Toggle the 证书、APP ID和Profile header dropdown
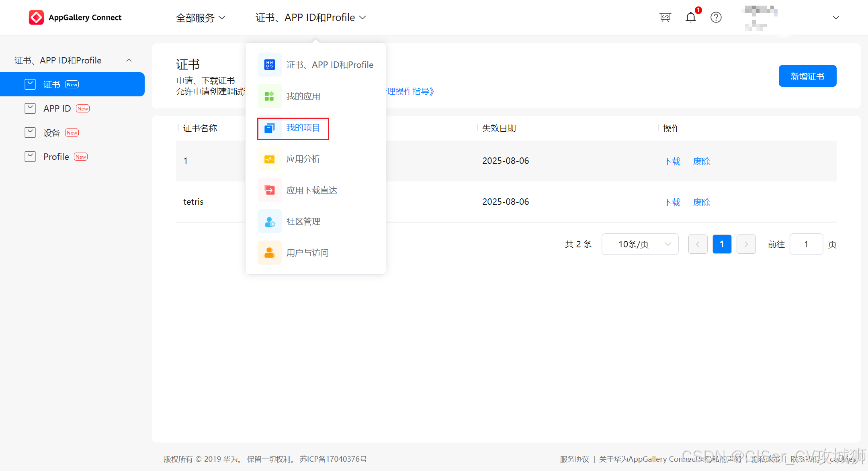Viewport: 868px width, 471px height. click(x=311, y=18)
